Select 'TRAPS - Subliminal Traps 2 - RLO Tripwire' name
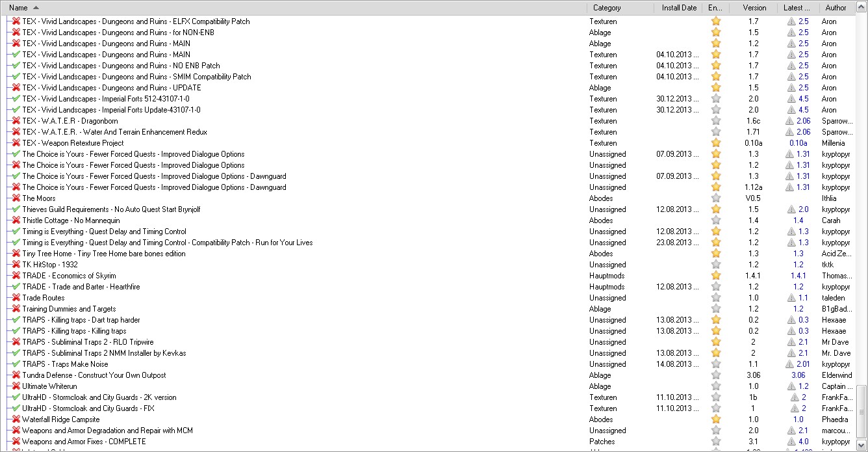 [x=88, y=342]
